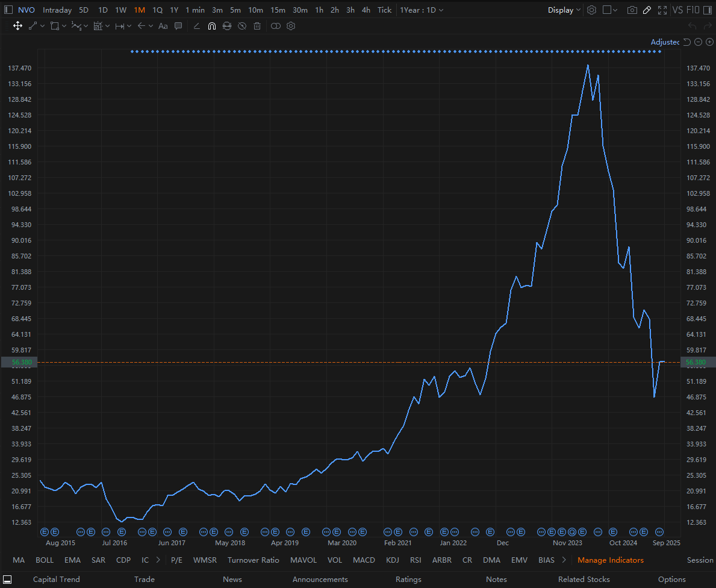Open the Session selector
The width and height of the screenshot is (716, 588).
coord(700,560)
